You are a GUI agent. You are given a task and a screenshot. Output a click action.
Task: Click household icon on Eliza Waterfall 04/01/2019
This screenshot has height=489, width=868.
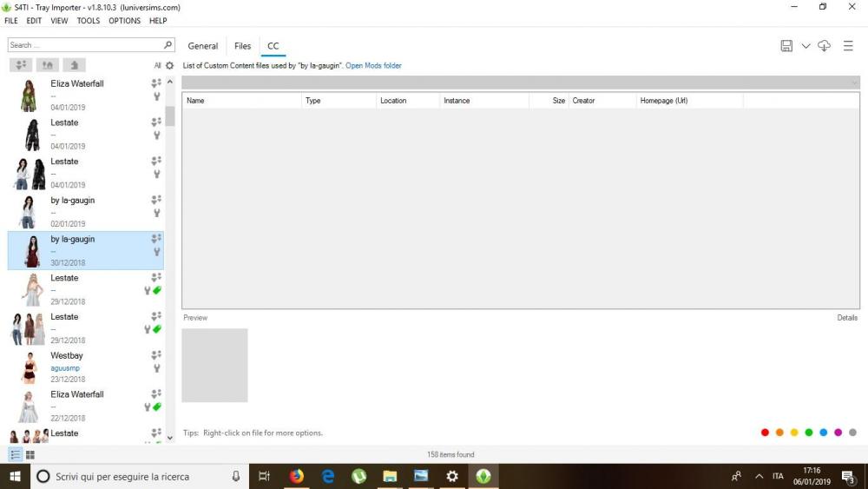(x=156, y=83)
